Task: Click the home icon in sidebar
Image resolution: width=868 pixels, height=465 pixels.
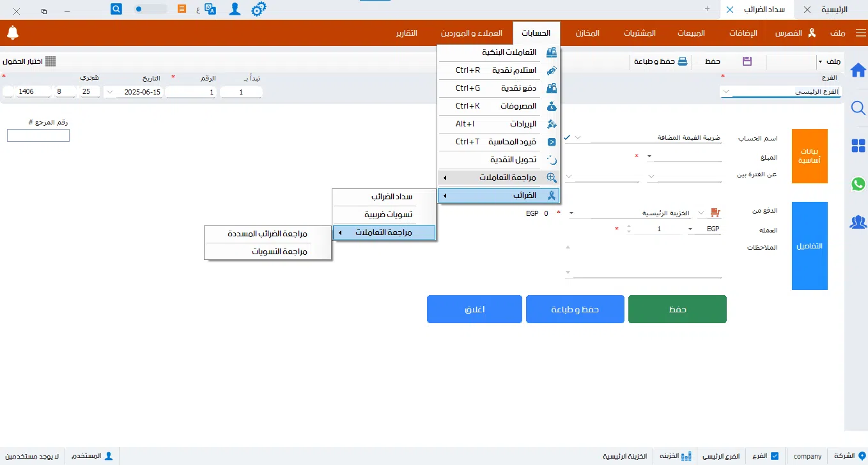Action: 858,70
